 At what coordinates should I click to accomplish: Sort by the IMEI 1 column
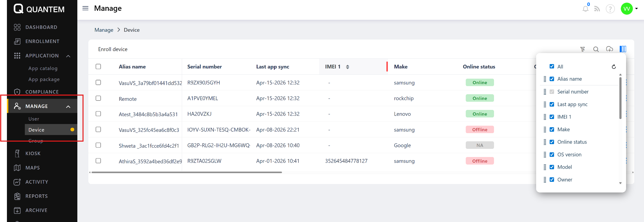[x=347, y=67]
